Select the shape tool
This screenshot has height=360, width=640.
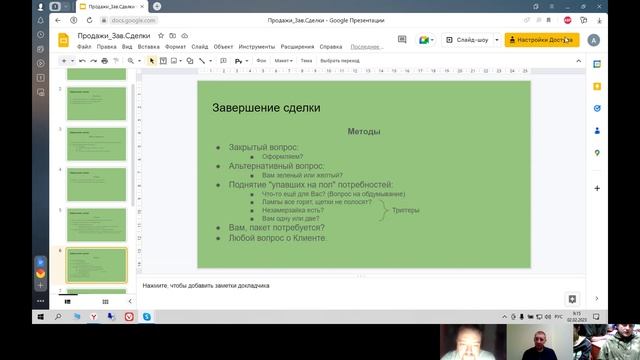tap(190, 61)
